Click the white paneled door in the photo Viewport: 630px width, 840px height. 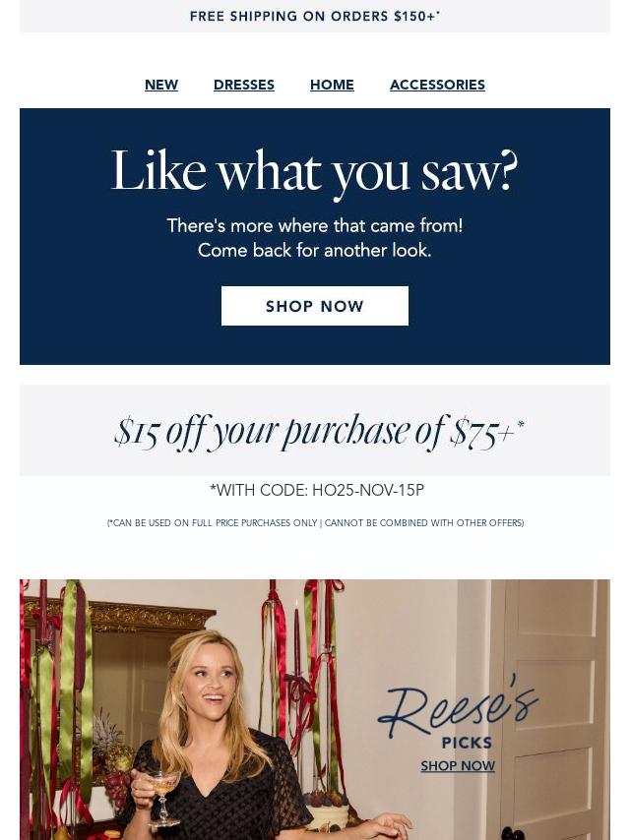549,709
